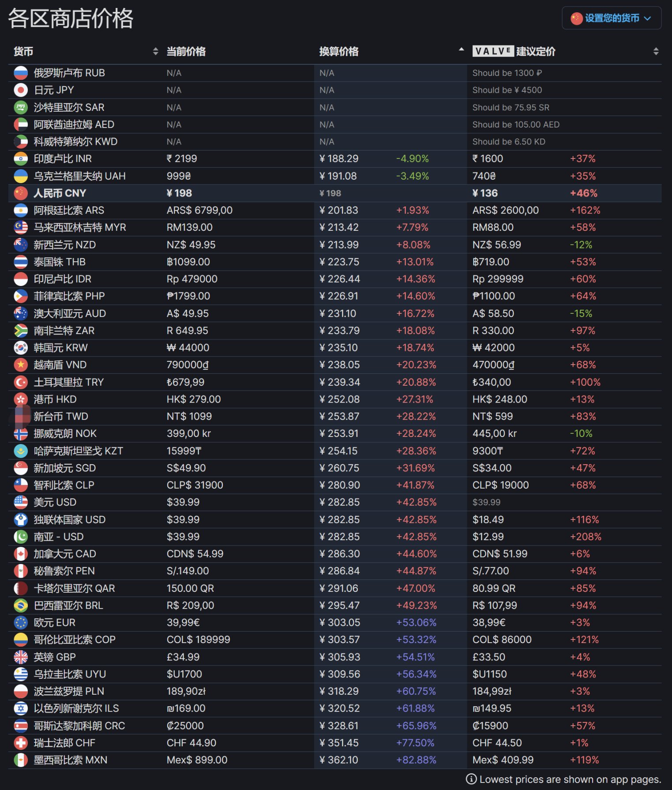The height and width of the screenshot is (790, 672).
Task: Click the price $U1700 for UYU
Action: (x=184, y=674)
